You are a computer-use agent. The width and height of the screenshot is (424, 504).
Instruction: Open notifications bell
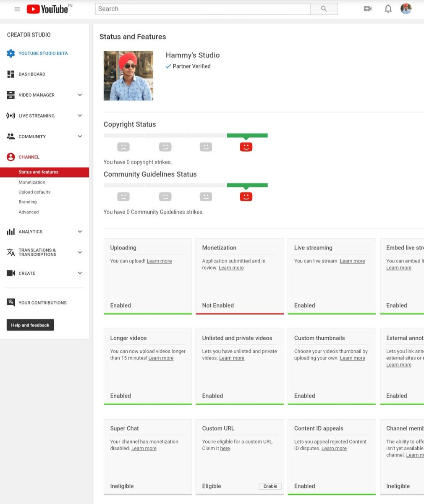tap(388, 9)
